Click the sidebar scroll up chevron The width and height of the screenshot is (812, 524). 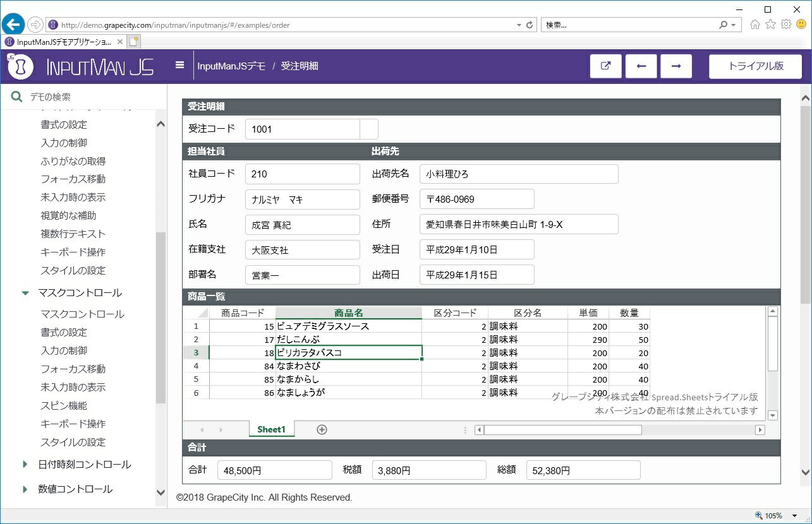[x=161, y=124]
